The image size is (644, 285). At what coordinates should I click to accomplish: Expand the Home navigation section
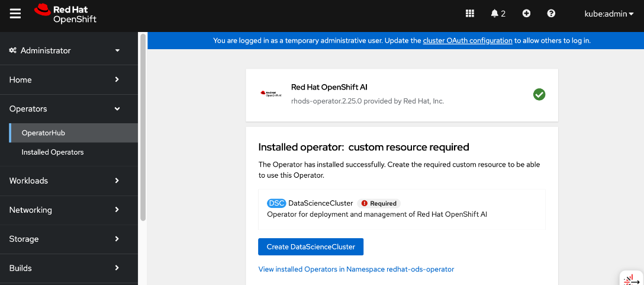tap(69, 80)
